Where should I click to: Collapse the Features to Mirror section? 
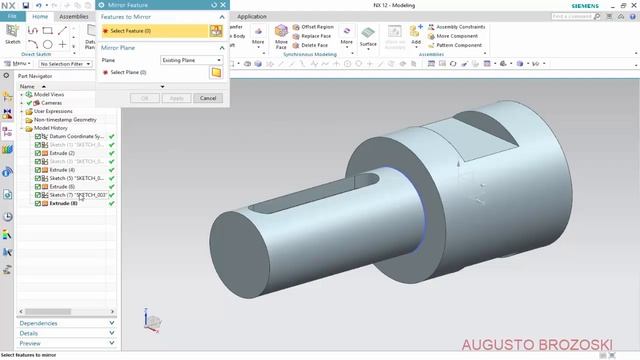tap(222, 17)
